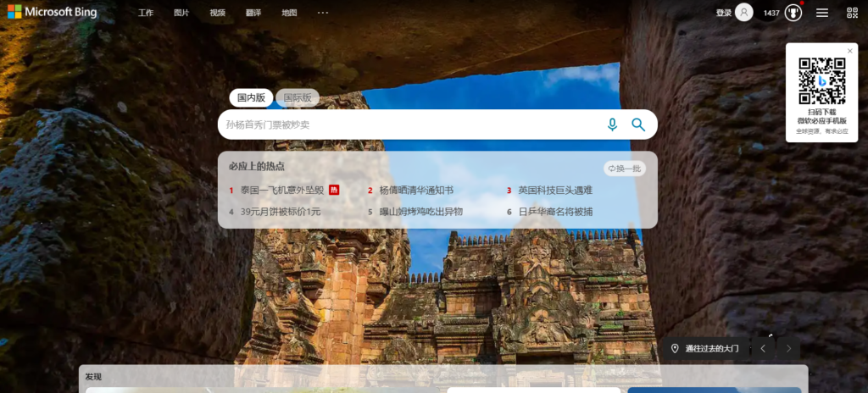Open trending topic 杨倩晒清华通知书

click(416, 191)
